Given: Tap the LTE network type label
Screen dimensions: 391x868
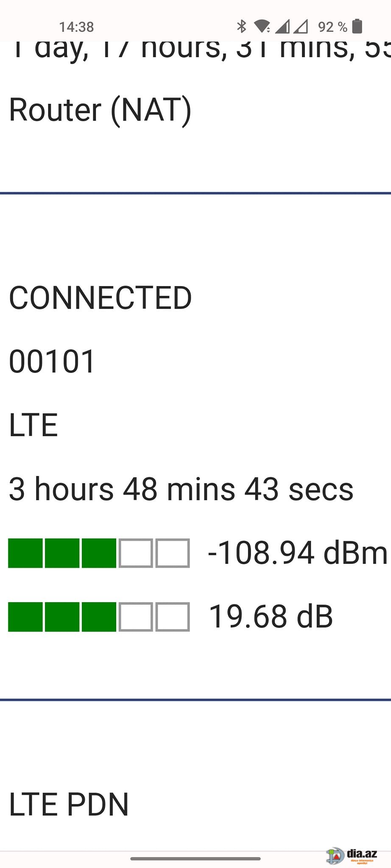Looking at the screenshot, I should [x=33, y=425].
